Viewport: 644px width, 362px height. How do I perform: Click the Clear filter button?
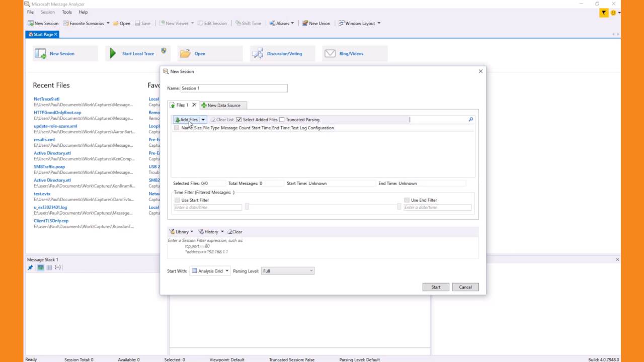[x=234, y=232]
